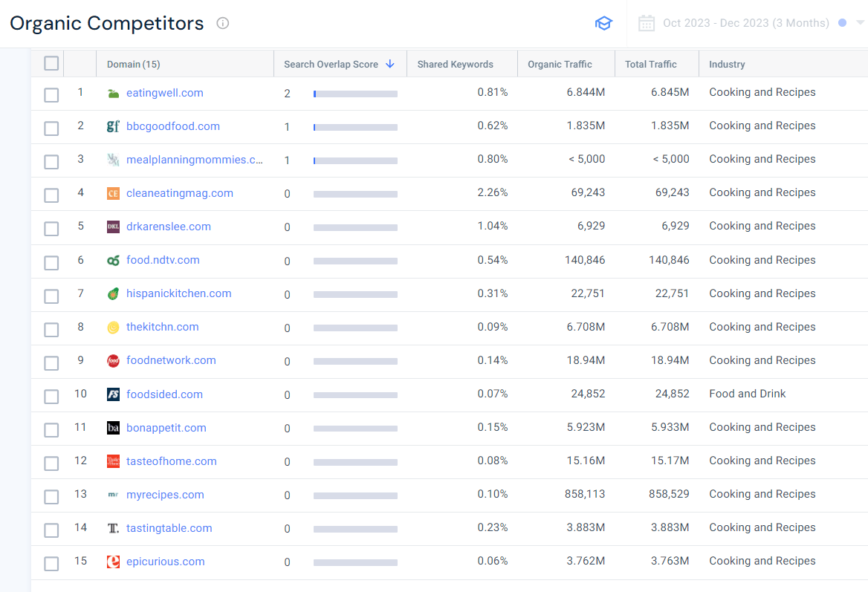868x592 pixels.
Task: Click the foodsided.com FS favicon
Action: 113,394
